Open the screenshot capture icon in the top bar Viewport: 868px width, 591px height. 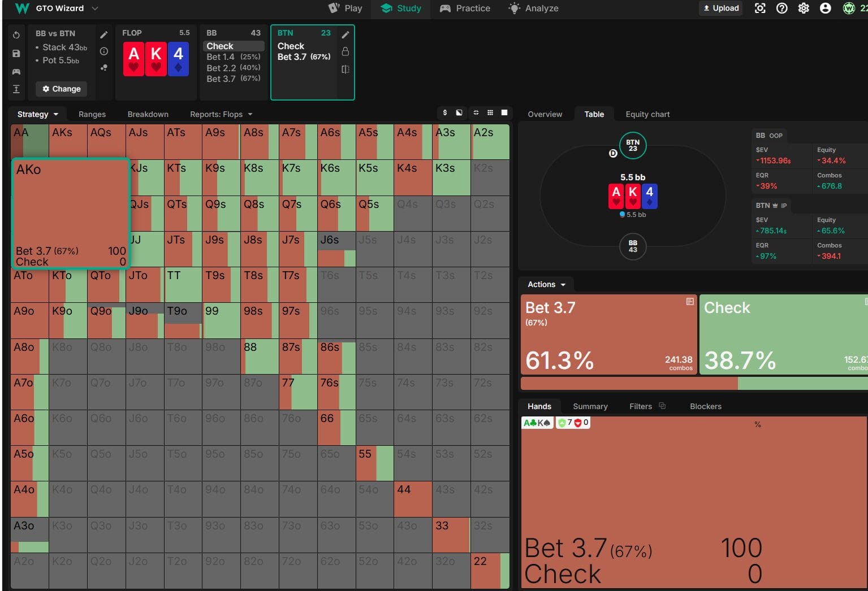760,8
